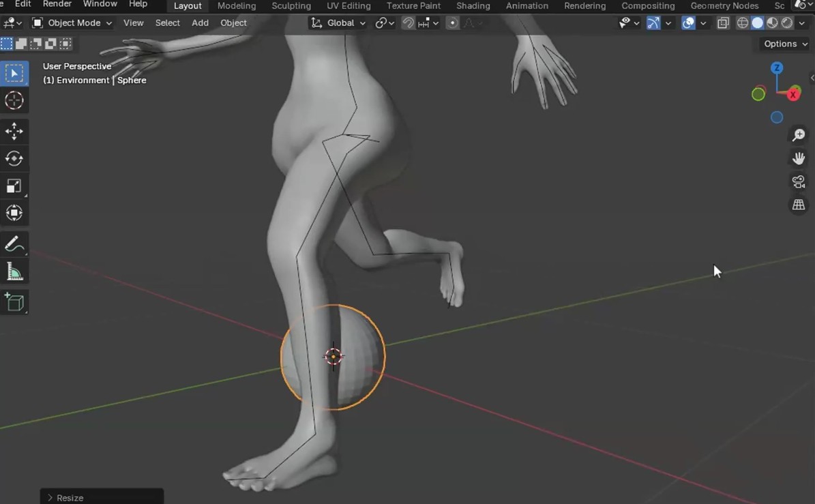Select the Cursor tool in the toolbar
815x504 pixels.
click(x=14, y=101)
